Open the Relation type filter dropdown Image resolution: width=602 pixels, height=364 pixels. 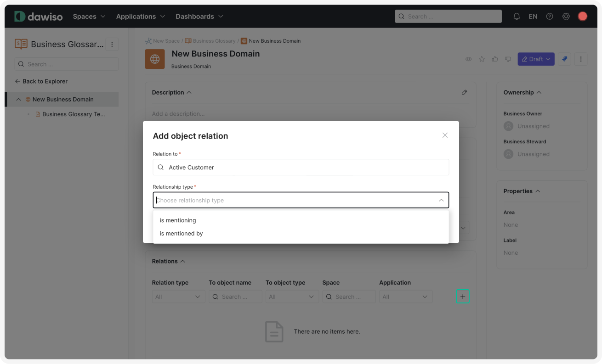(x=178, y=297)
